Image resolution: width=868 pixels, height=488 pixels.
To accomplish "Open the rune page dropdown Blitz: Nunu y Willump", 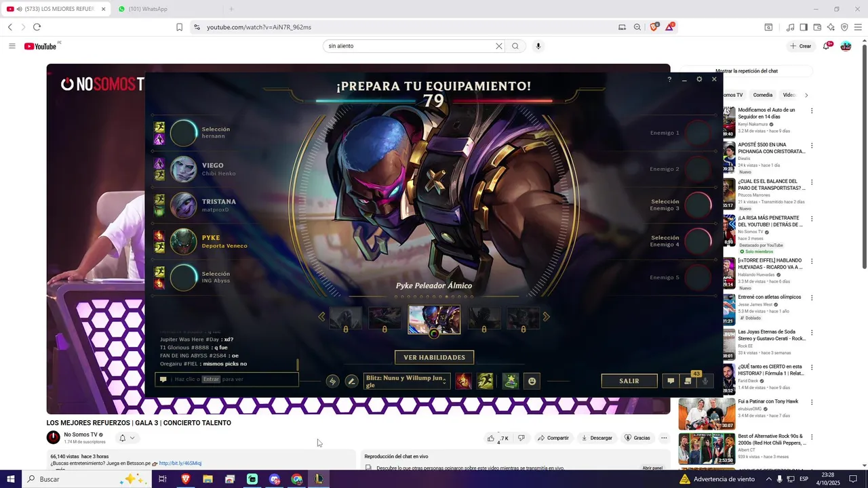I will (x=406, y=381).
